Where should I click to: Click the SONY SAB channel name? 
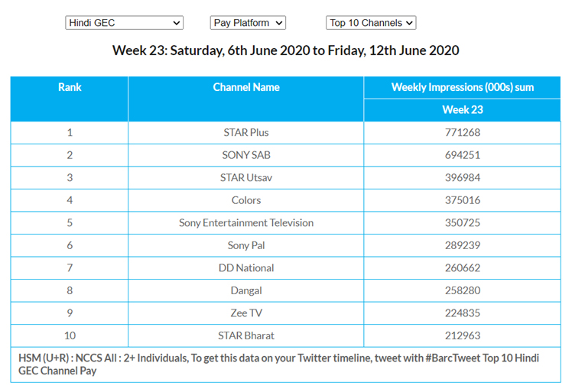coord(246,155)
